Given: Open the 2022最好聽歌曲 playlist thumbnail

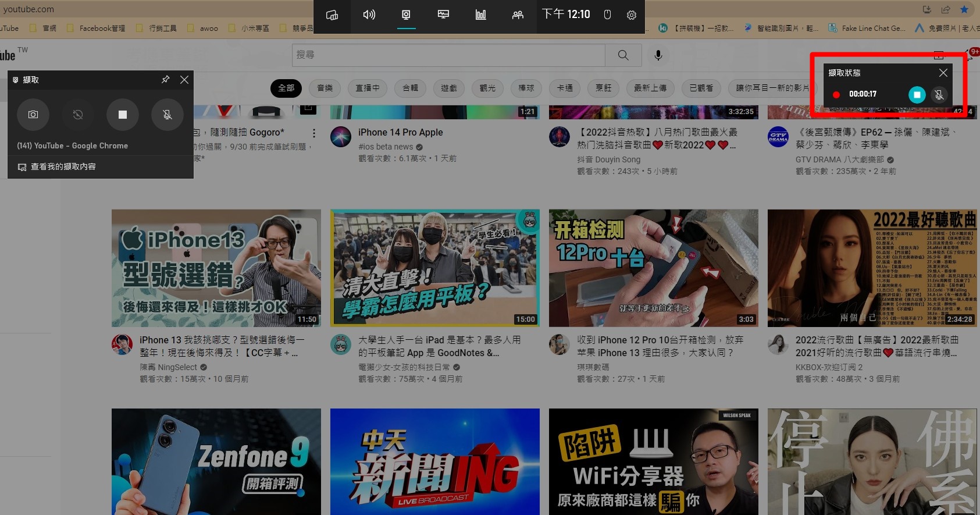Looking at the screenshot, I should click(872, 268).
